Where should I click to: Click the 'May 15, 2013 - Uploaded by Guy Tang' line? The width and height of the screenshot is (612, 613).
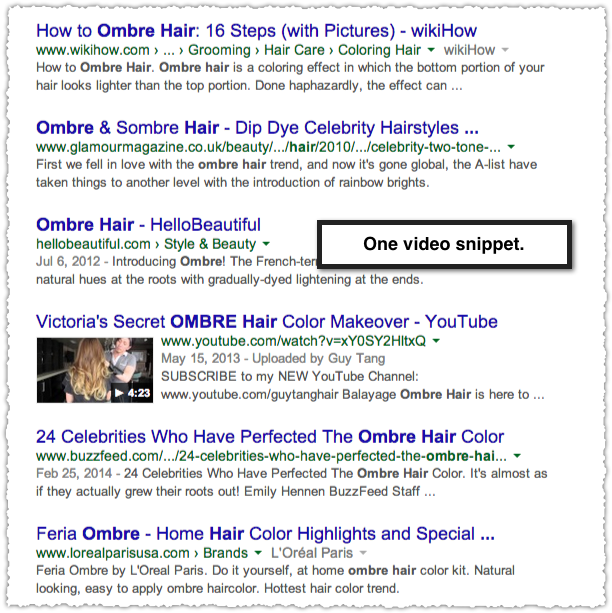tap(273, 358)
